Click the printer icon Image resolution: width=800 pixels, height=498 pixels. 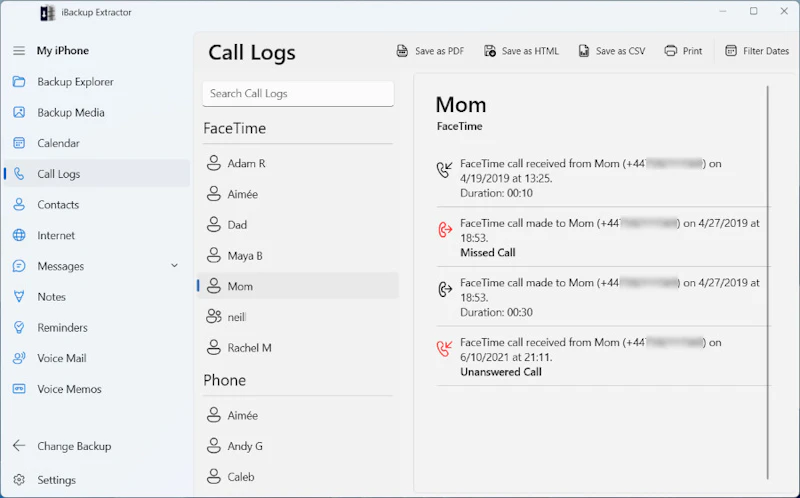(671, 51)
